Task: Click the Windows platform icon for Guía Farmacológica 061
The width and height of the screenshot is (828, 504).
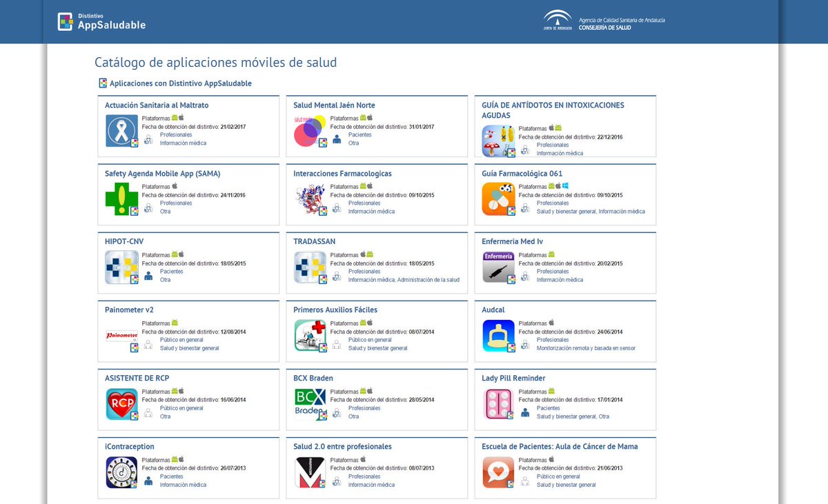Action: tap(565, 186)
